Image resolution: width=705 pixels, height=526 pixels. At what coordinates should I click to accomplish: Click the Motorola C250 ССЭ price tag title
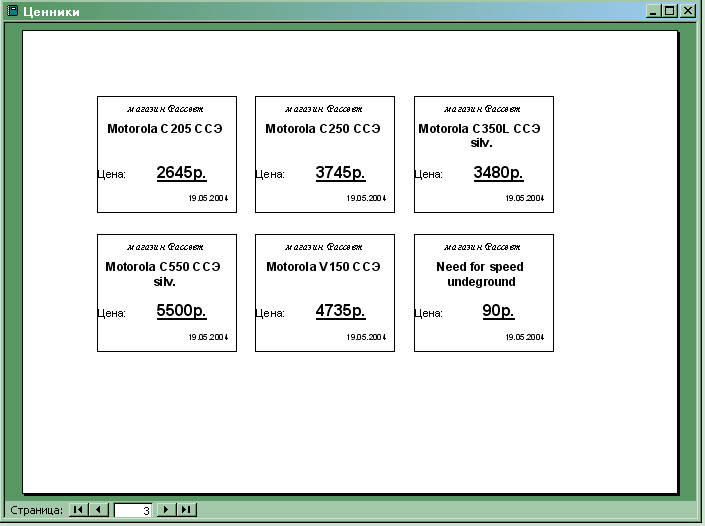coord(323,129)
